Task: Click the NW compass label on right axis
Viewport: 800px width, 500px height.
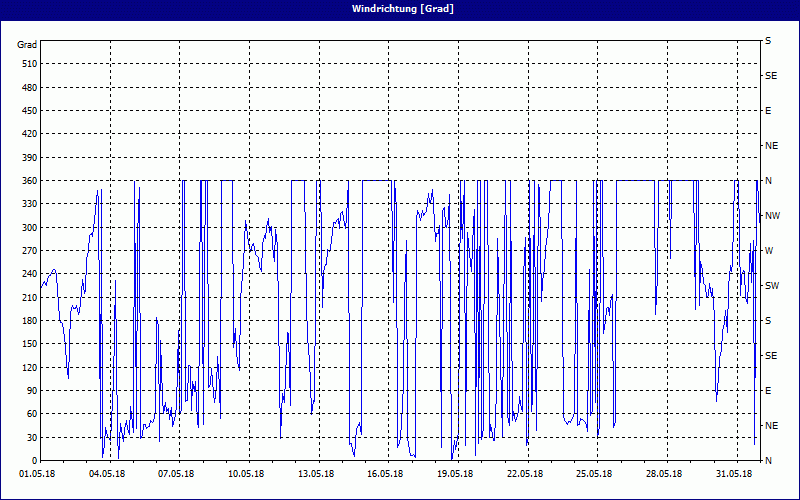Action: (x=772, y=216)
